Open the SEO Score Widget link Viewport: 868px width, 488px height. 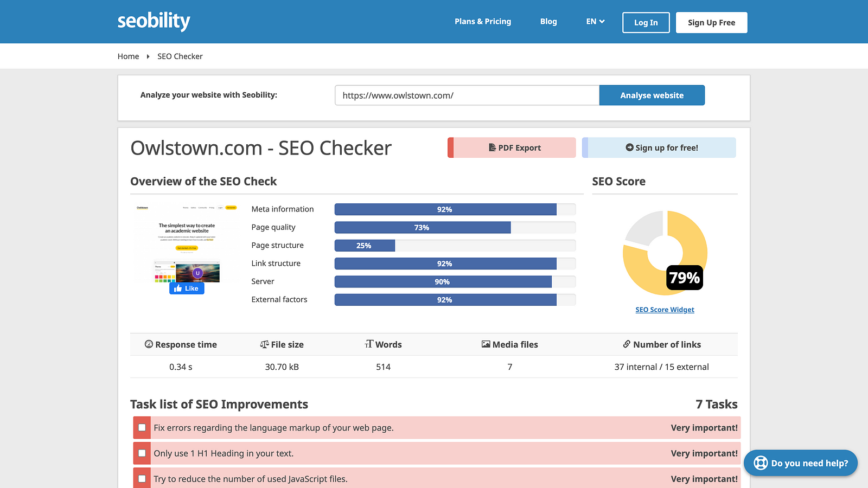tap(665, 310)
